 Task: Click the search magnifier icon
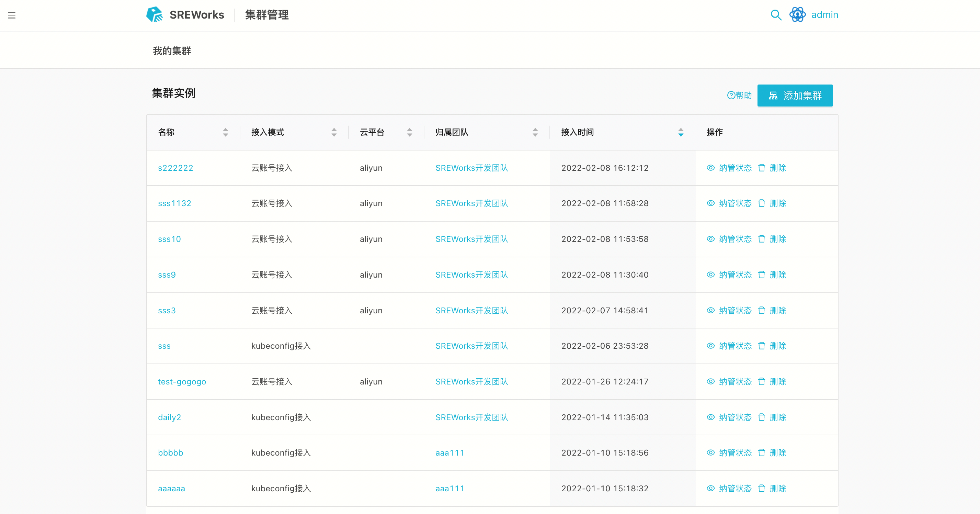coord(776,15)
